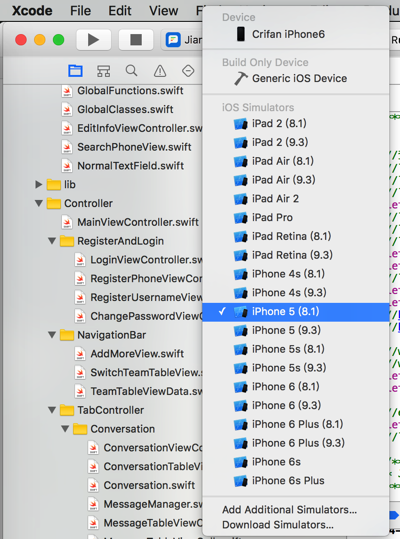This screenshot has height=539, width=400.
Task: Open the Edit menu
Action: pos(120,11)
